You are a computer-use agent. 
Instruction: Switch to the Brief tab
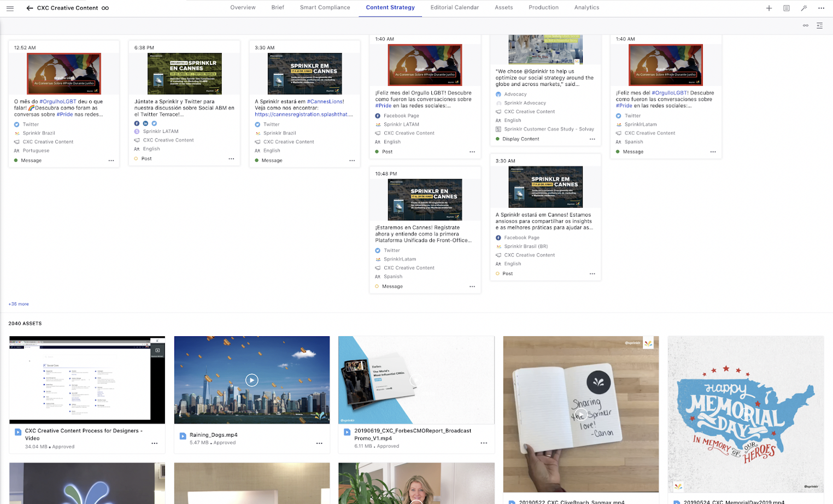point(278,8)
